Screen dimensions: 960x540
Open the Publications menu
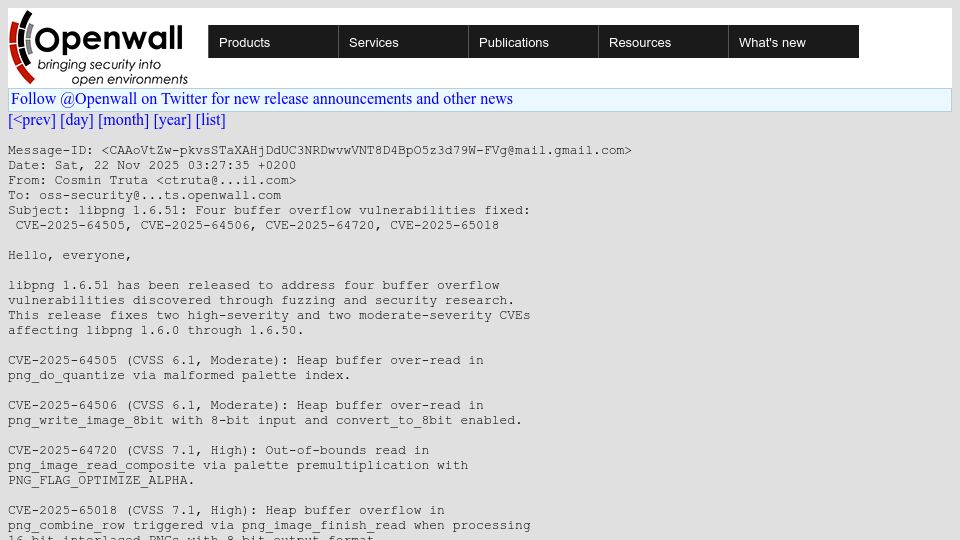533,42
